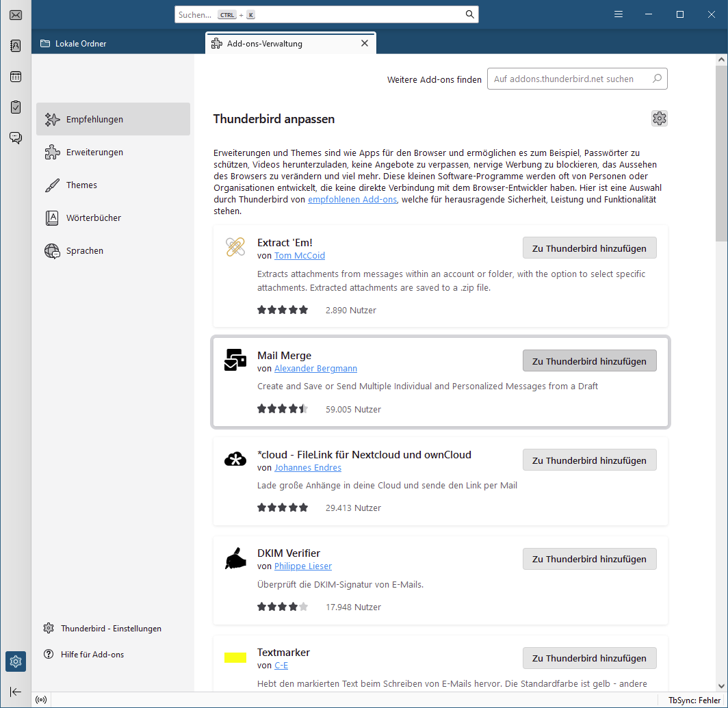This screenshot has width=728, height=708.
Task: Open Alexander Bergmann author link
Action: coord(315,368)
